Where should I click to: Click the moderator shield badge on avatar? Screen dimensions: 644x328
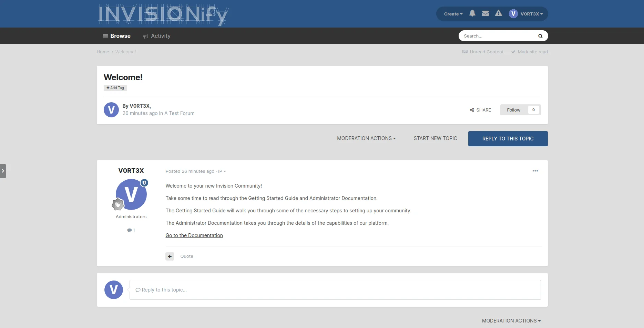pyautogui.click(x=144, y=183)
